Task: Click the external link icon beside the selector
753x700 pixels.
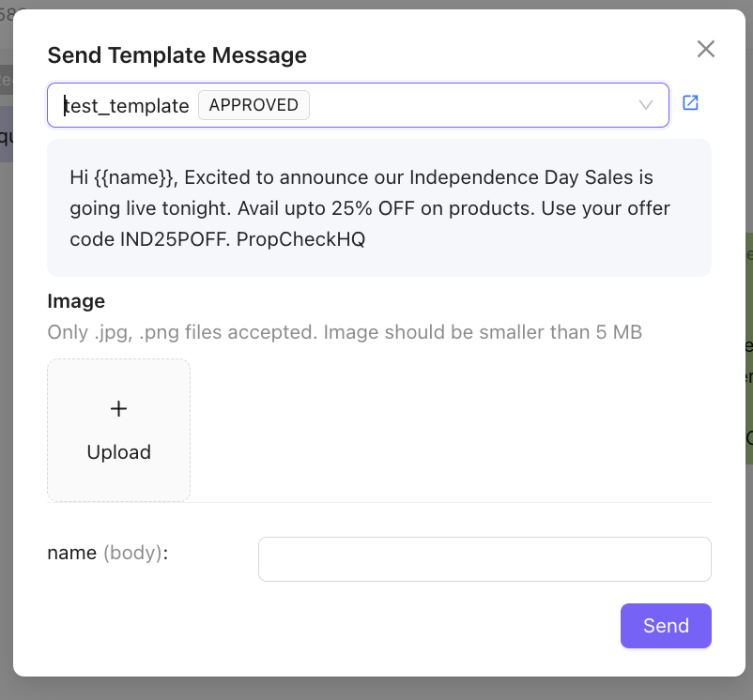Action: (690, 103)
